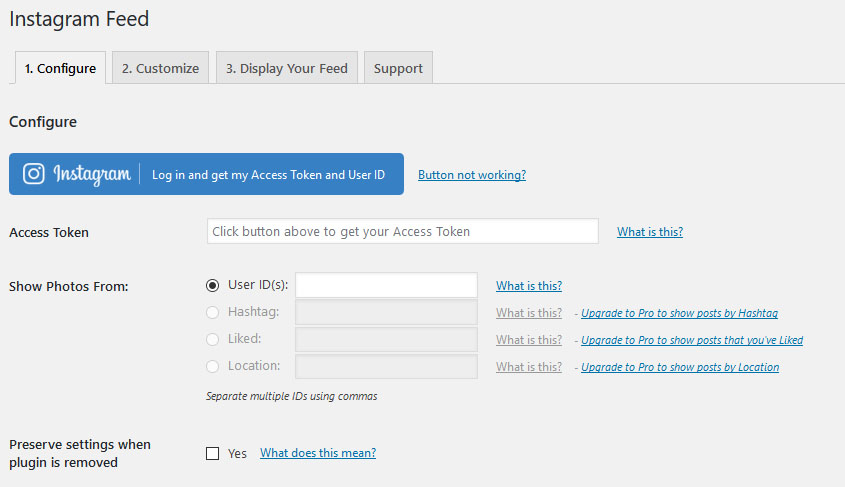Select the User ID(s) radio button

[212, 285]
